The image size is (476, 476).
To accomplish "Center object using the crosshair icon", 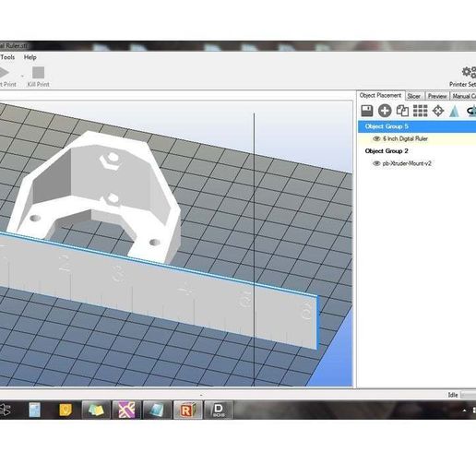I will click(x=438, y=111).
